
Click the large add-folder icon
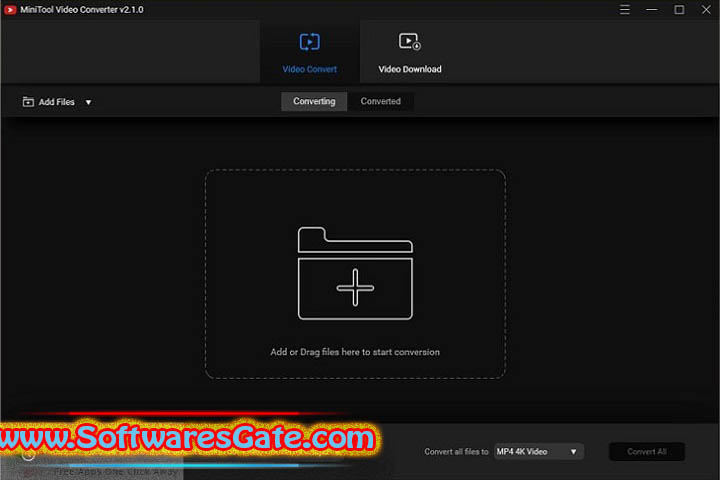[355, 273]
